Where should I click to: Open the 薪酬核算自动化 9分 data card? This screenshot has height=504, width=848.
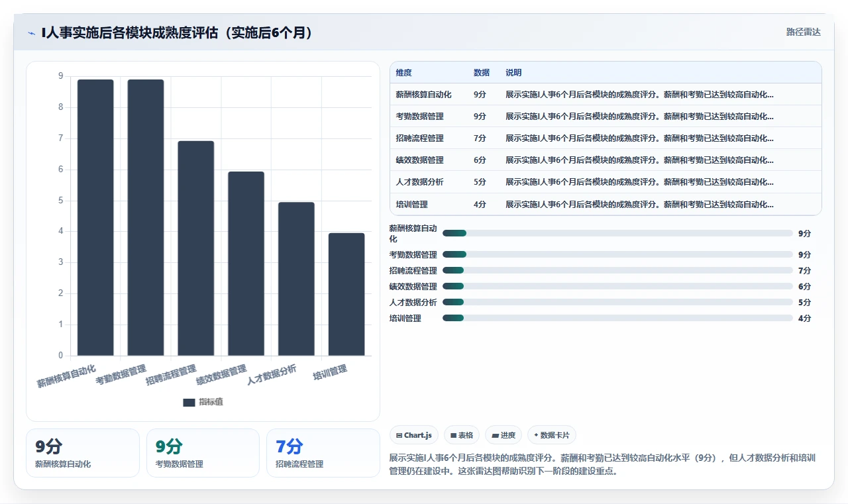(83, 453)
